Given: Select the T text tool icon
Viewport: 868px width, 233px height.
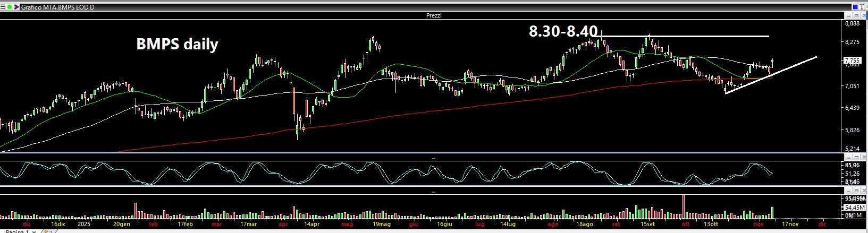Looking at the screenshot, I should pos(862,7).
